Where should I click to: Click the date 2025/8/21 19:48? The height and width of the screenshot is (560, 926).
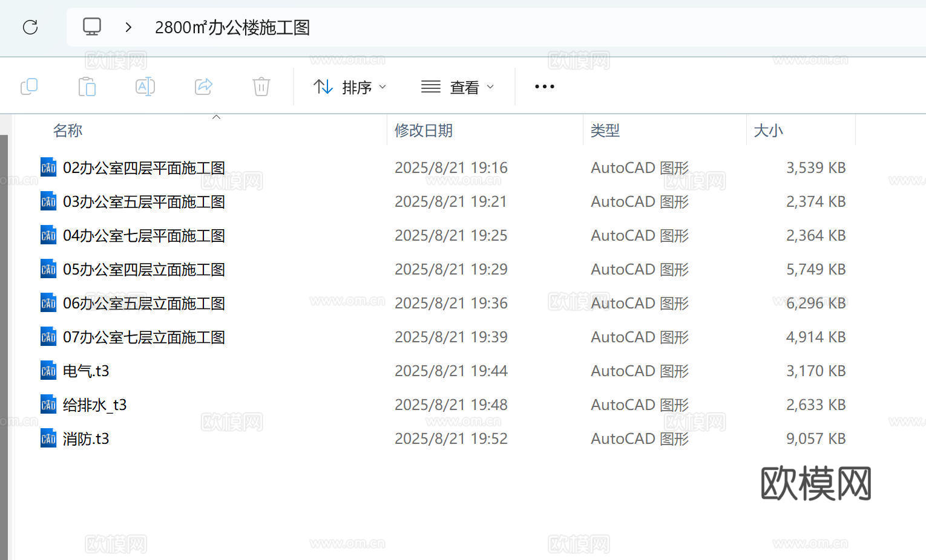click(x=451, y=405)
